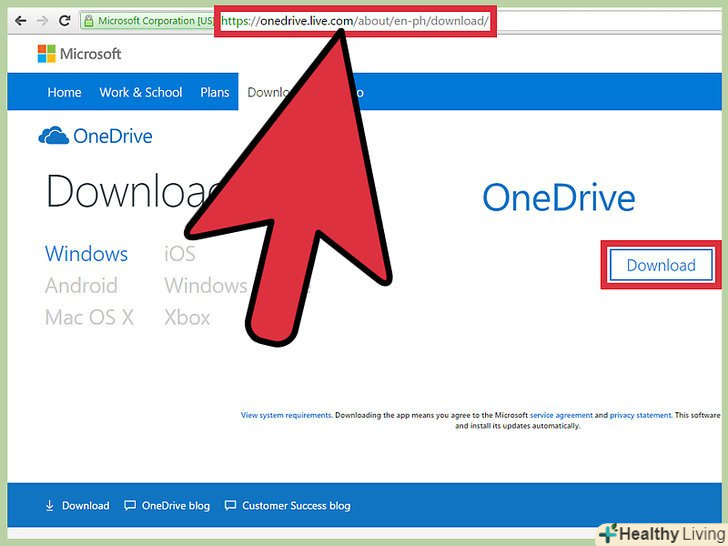Click the OneDrive cloud logo
This screenshot has width=728, height=546.
54,136
